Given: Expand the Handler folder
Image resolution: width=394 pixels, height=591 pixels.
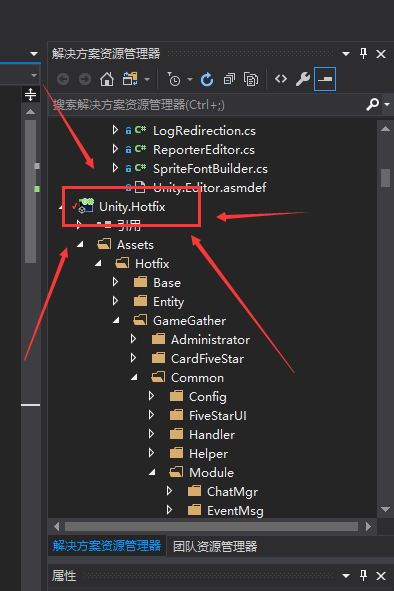Looking at the screenshot, I should tap(152, 434).
